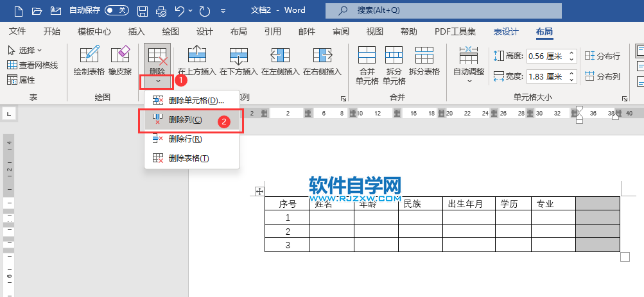The height and width of the screenshot is (297, 644).
Task: Increase column width with up stepper
Action: coord(571,73)
